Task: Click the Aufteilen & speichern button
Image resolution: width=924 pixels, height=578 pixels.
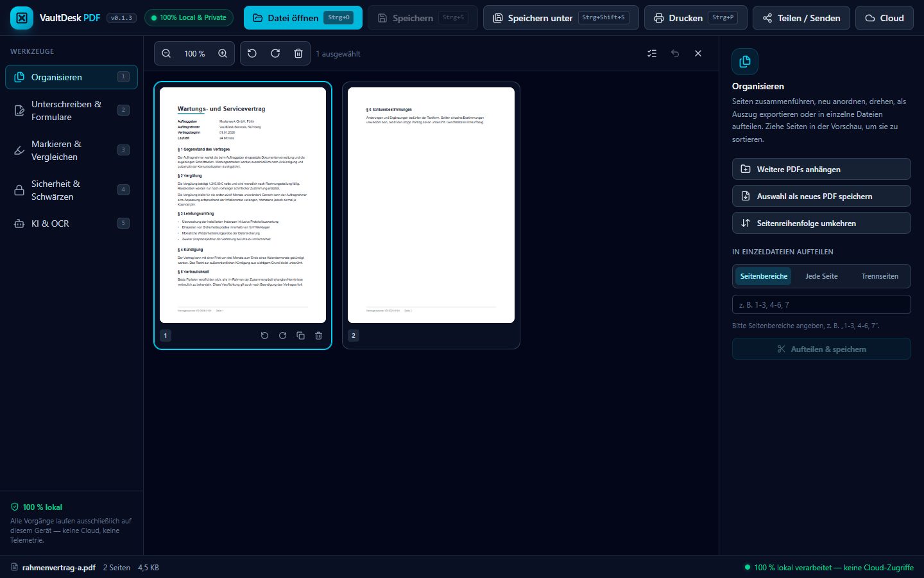Action: tap(821, 349)
